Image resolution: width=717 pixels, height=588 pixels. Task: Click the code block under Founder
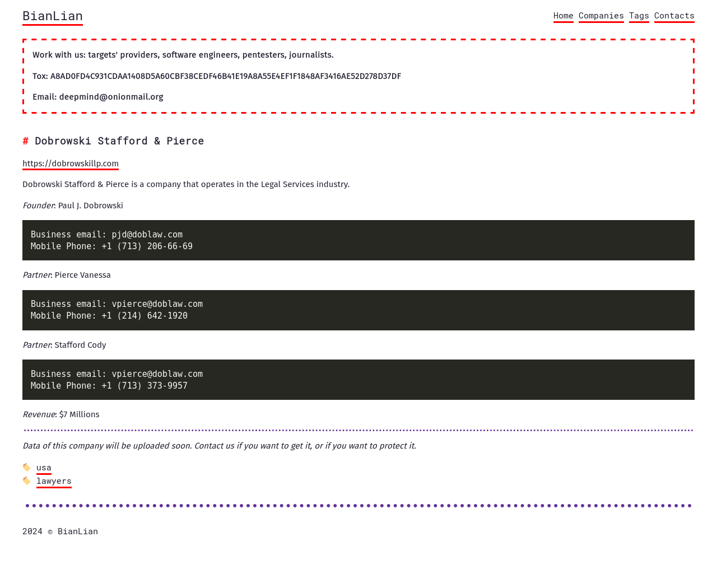pyautogui.click(x=358, y=240)
